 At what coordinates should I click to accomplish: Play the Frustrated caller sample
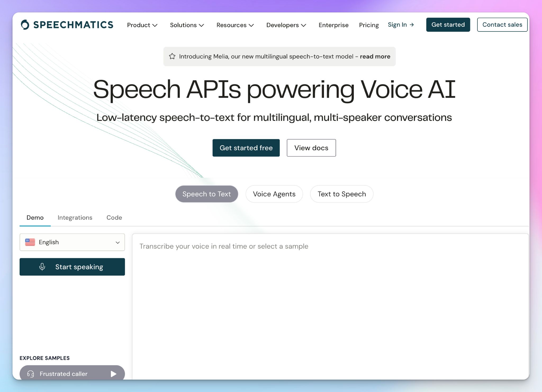pyautogui.click(x=114, y=374)
